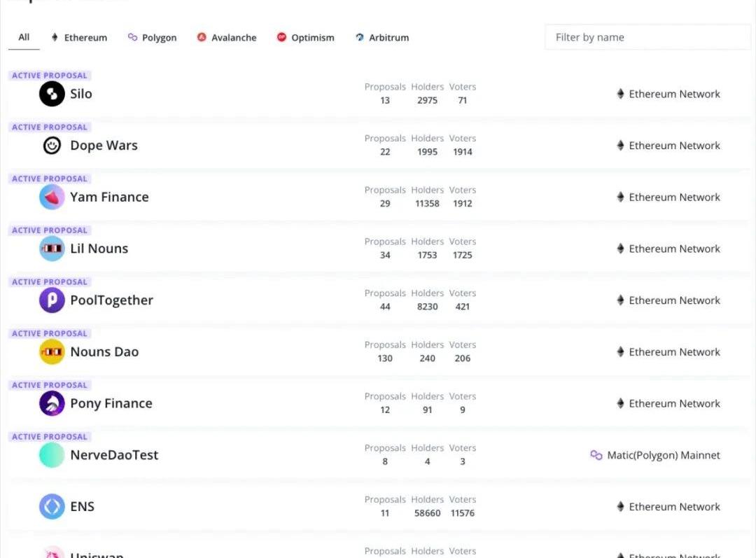The height and width of the screenshot is (558, 756).
Task: Click the Silo DAO logo icon
Action: click(52, 94)
